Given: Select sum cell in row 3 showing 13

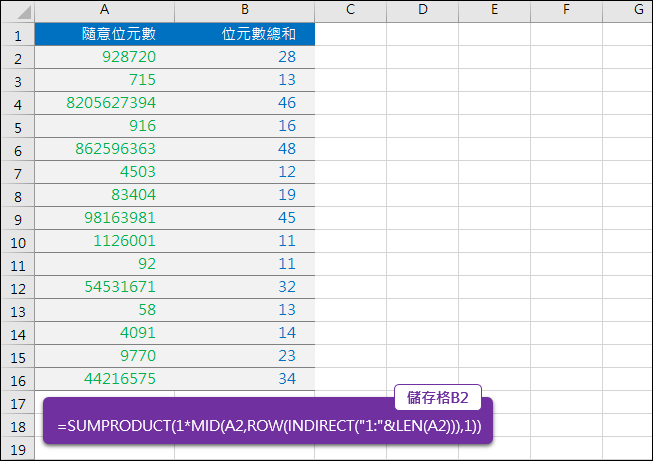Looking at the screenshot, I should (x=244, y=80).
